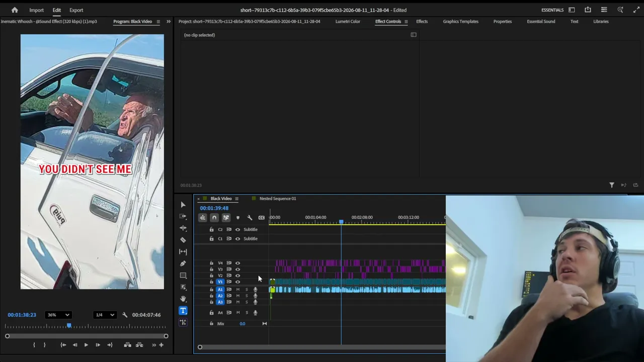Screen dimensions: 644x362
Task: Open the Effect Controls panel menu
Action: pyautogui.click(x=406, y=22)
